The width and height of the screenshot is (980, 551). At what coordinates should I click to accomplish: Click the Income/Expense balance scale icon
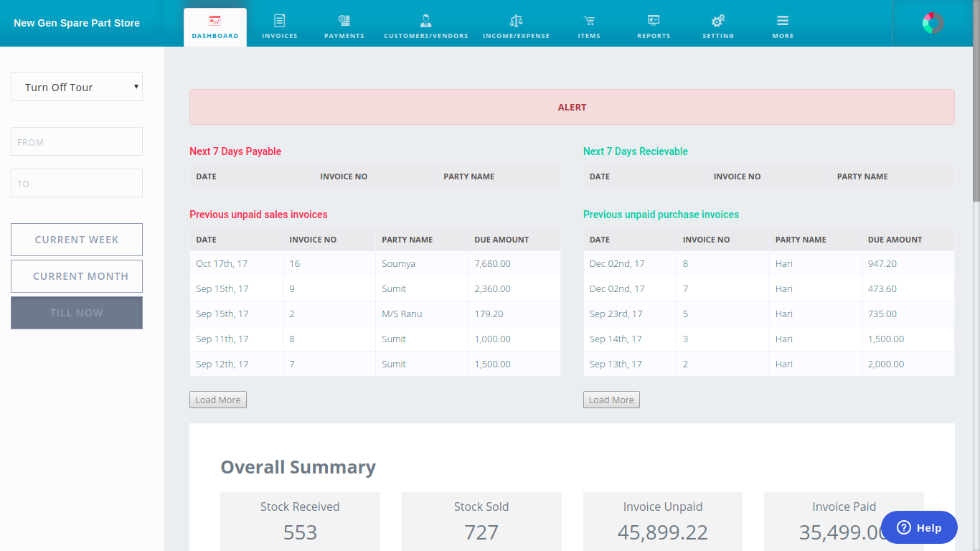click(517, 21)
